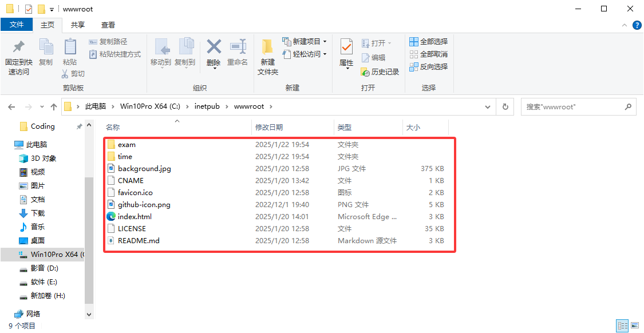Click 全部选择 select all option
Image resolution: width=644 pixels, height=333 pixels.
[429, 42]
